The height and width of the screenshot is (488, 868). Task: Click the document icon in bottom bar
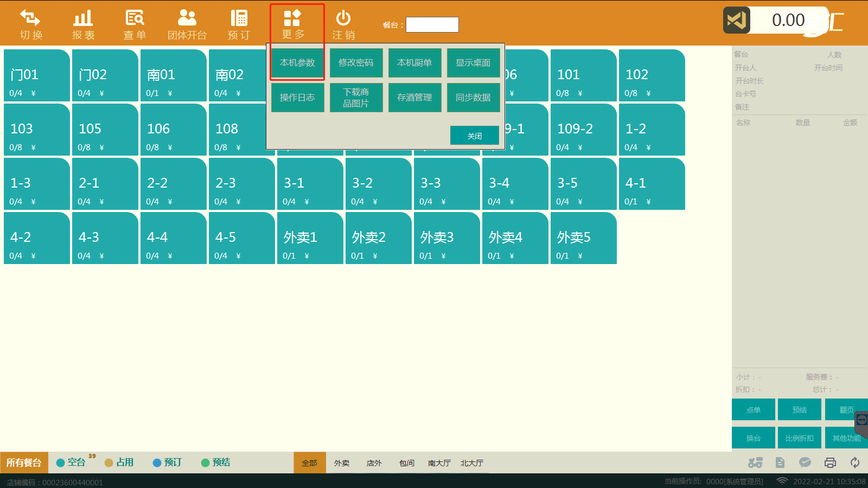click(780, 463)
